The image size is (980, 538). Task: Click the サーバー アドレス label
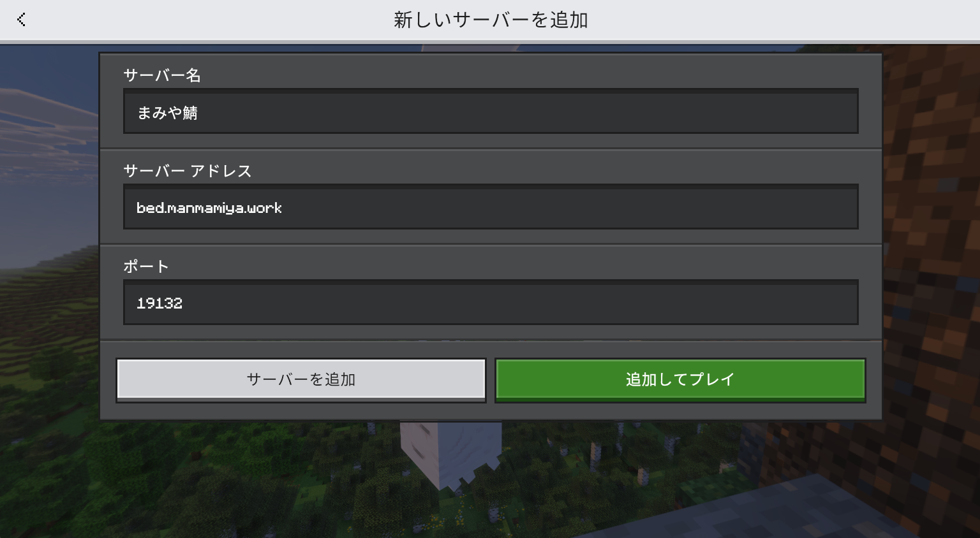click(x=188, y=171)
